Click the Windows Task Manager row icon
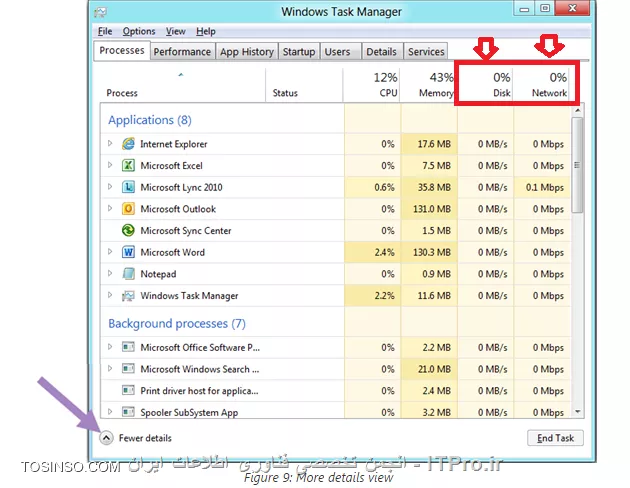Image resolution: width=630 pixels, height=488 pixels. click(128, 296)
